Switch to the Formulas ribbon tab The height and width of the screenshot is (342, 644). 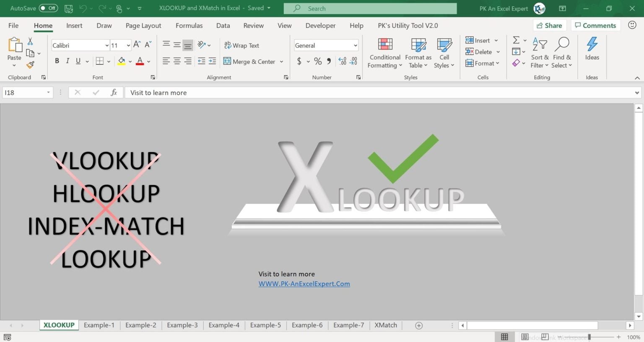coord(189,26)
